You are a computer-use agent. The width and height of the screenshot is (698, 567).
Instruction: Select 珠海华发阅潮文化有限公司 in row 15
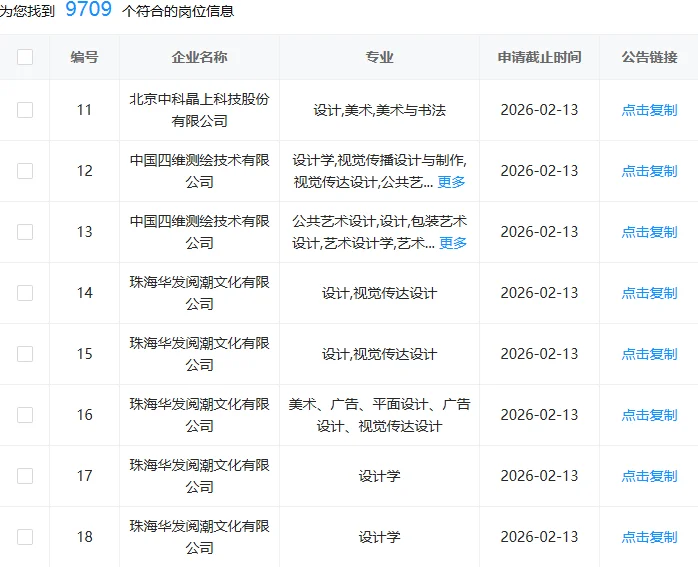point(199,354)
